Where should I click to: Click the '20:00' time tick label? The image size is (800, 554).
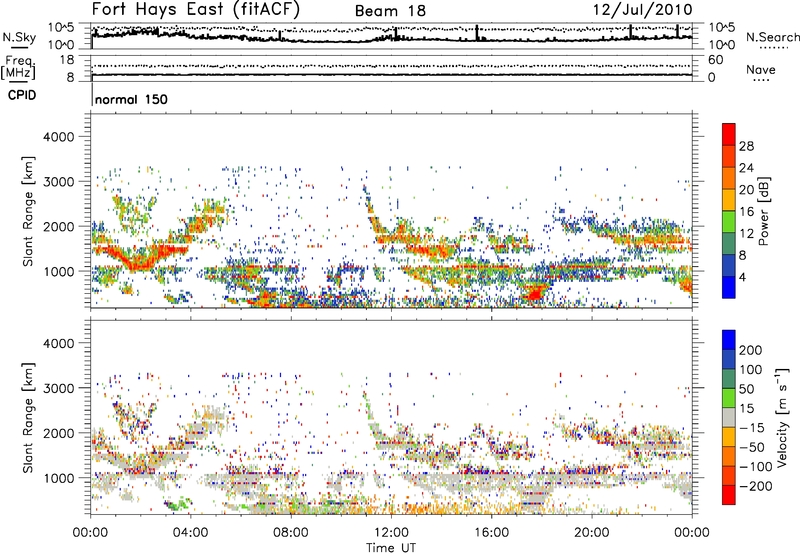[x=591, y=533]
